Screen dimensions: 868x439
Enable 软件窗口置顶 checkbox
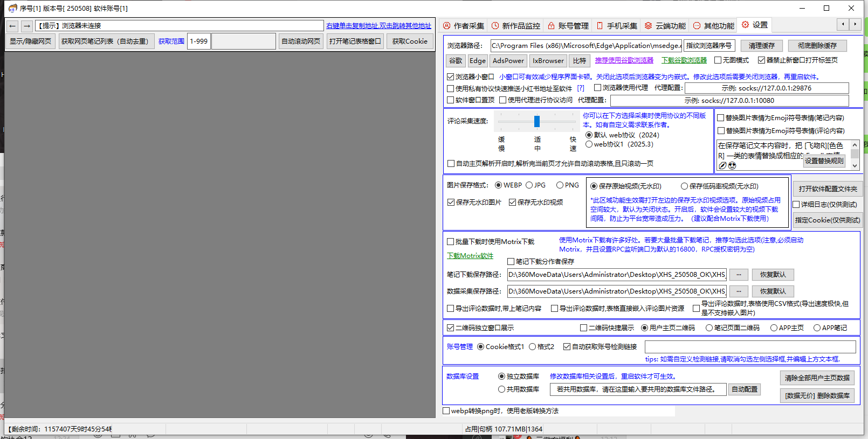click(x=451, y=100)
